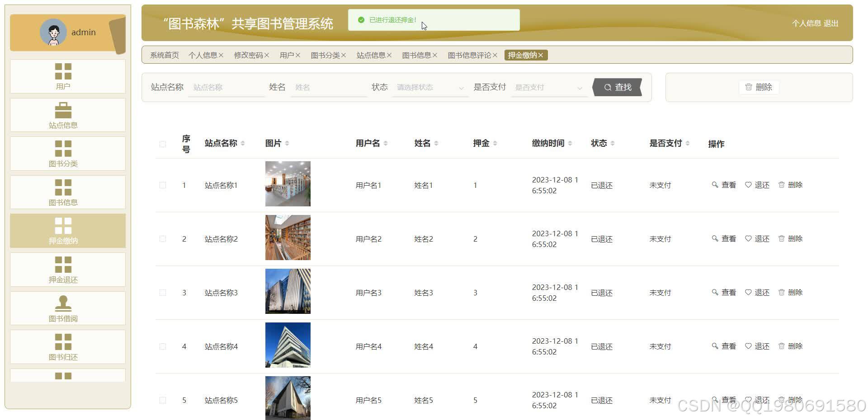Open 图书借阅 from the sidebar

tap(63, 308)
